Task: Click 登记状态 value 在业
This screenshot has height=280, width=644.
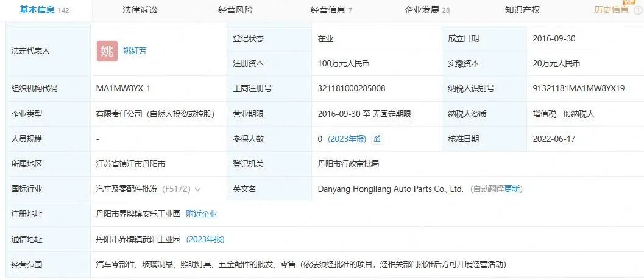Action: tap(325, 38)
